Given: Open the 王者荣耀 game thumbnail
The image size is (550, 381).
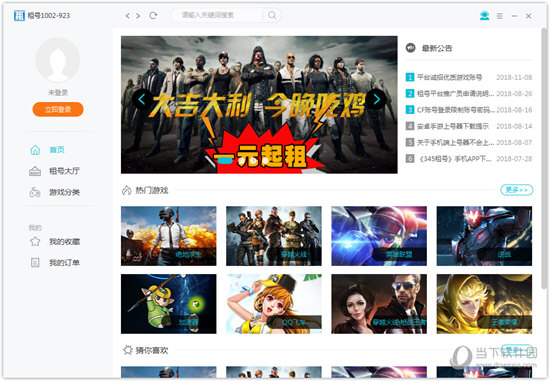Looking at the screenshot, I should [x=484, y=304].
